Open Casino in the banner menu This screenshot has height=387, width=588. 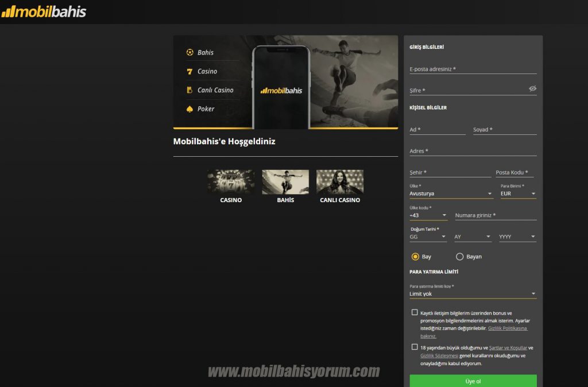click(x=207, y=71)
